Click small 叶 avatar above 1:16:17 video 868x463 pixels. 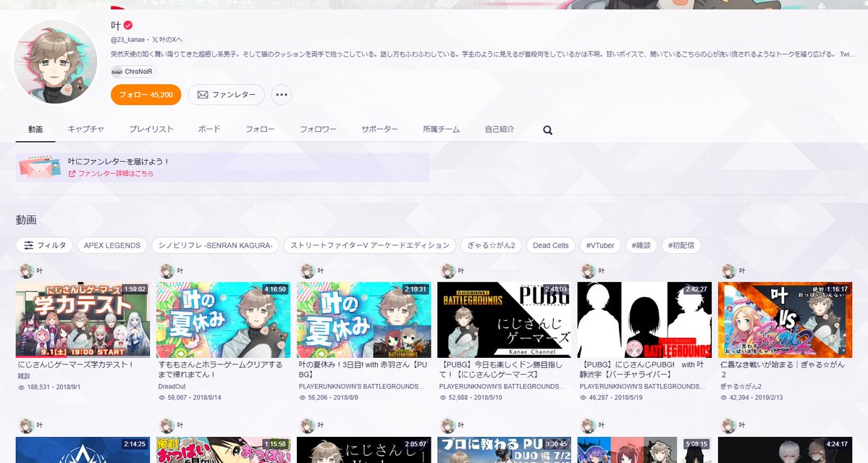click(x=728, y=271)
